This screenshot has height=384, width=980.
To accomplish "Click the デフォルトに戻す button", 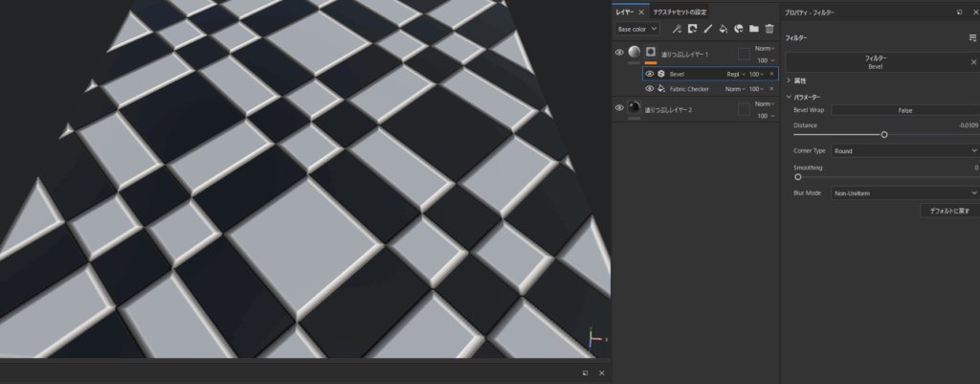I will (948, 211).
